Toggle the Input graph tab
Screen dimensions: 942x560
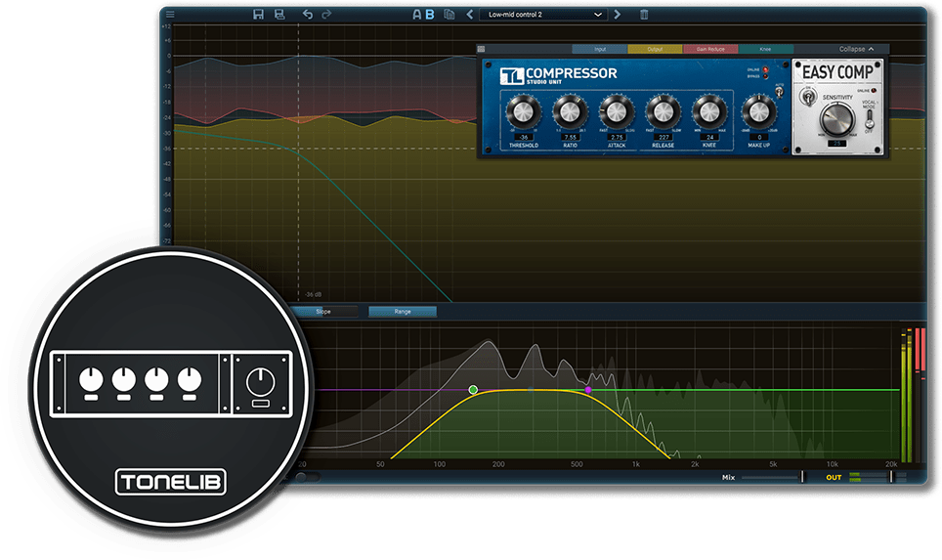(x=600, y=49)
